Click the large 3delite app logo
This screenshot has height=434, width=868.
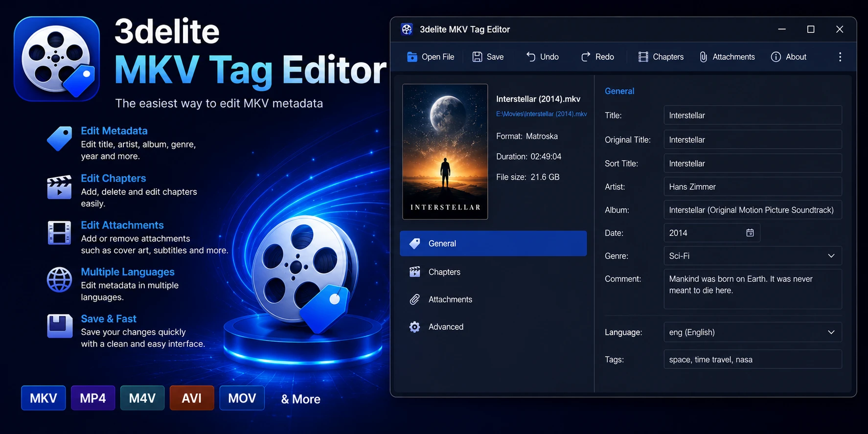click(57, 59)
